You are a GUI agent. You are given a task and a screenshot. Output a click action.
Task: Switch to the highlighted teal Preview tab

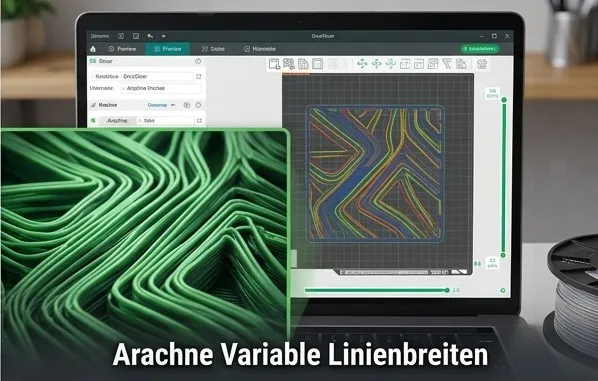click(167, 49)
